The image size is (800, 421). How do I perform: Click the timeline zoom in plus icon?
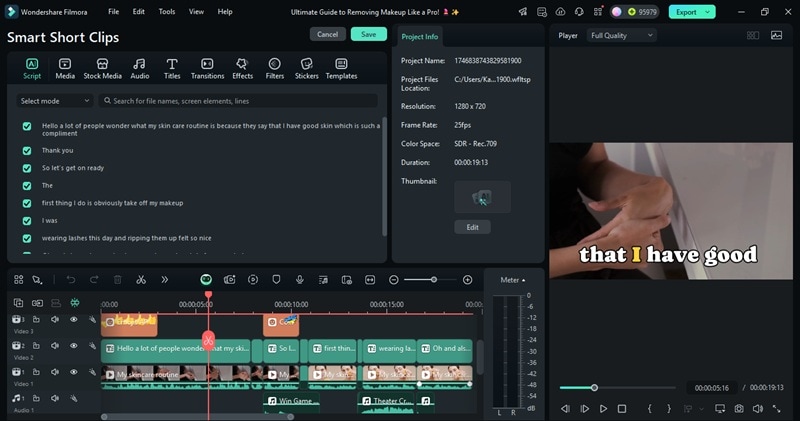[467, 280]
